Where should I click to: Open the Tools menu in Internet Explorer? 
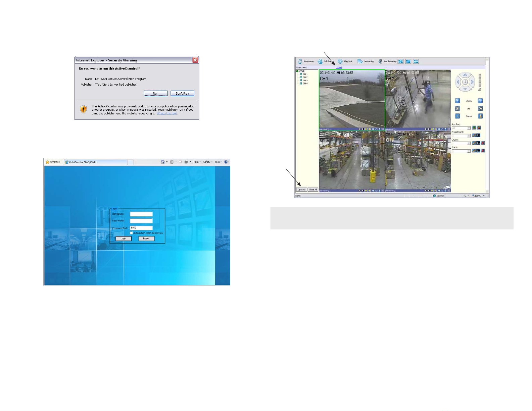218,162
